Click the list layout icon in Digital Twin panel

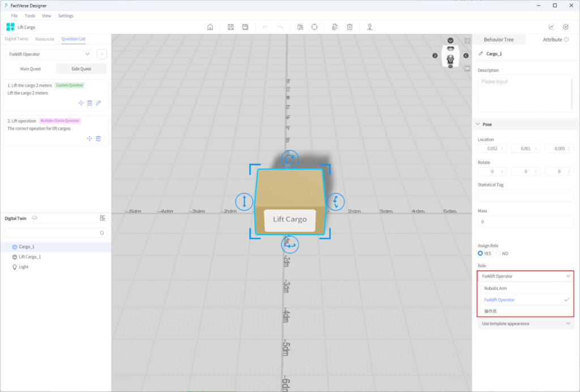click(103, 218)
